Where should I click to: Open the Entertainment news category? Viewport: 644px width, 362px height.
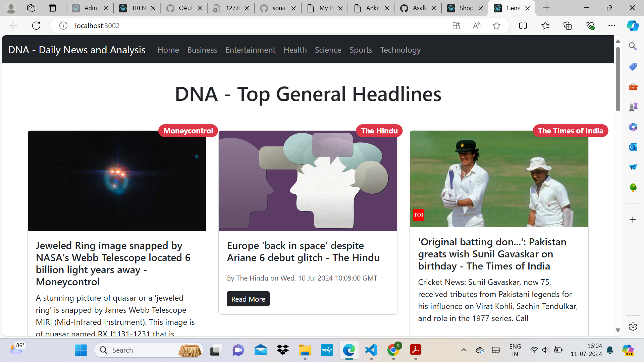coord(250,50)
